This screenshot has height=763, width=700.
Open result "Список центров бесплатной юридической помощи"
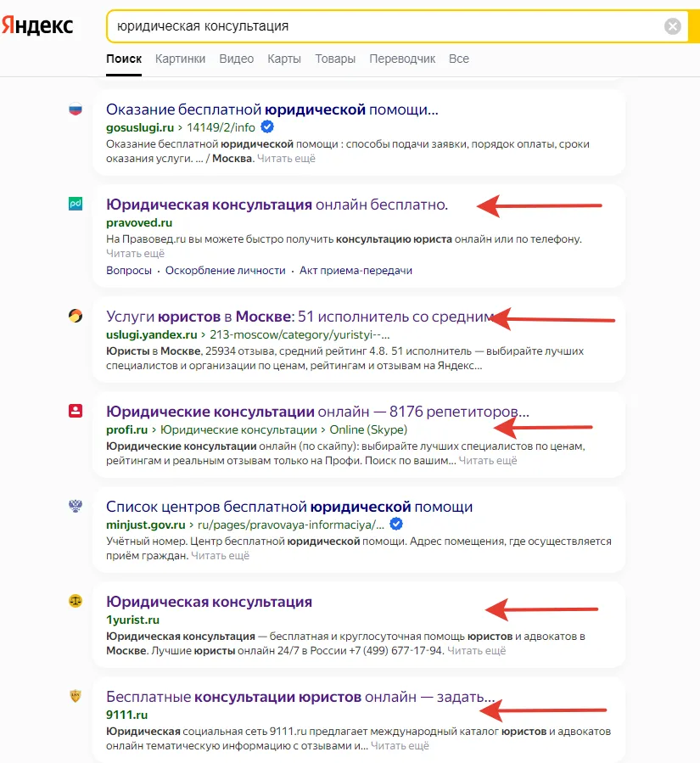pyautogui.click(x=289, y=507)
